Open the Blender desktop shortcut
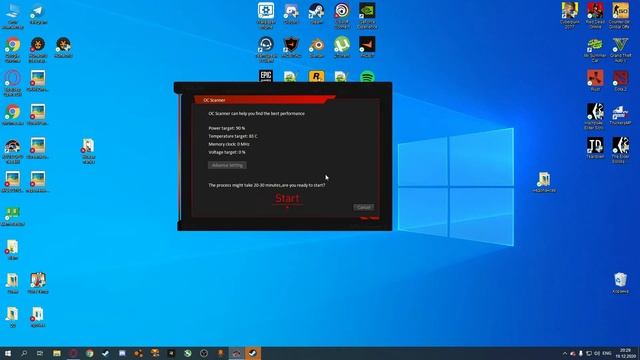Viewport: 640px width, 360px height. pyautogui.click(x=317, y=47)
